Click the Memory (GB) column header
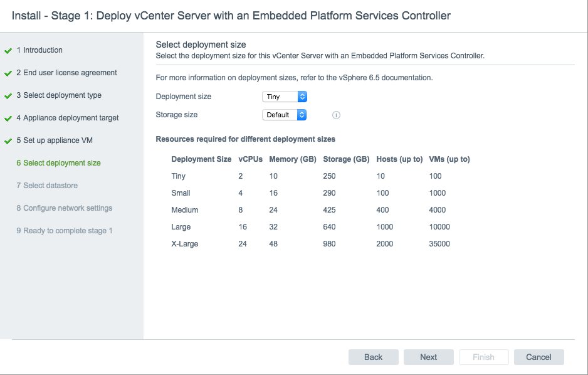 [293, 159]
